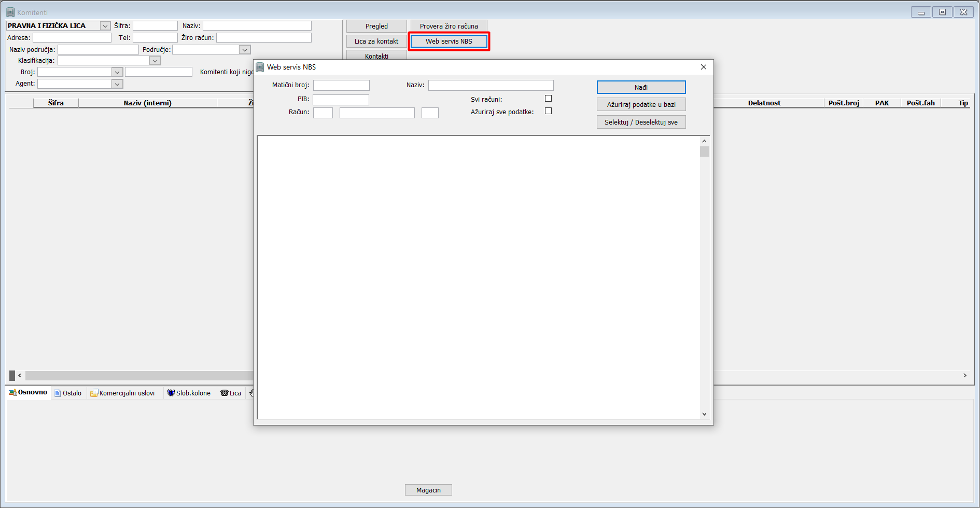Viewport: 980px width, 508px height.
Task: Open the Klasifikacija dropdown list
Action: click(x=155, y=61)
